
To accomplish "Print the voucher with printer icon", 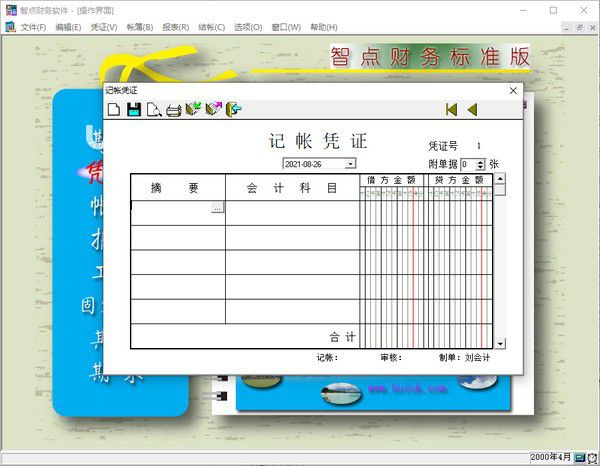I will [x=173, y=110].
